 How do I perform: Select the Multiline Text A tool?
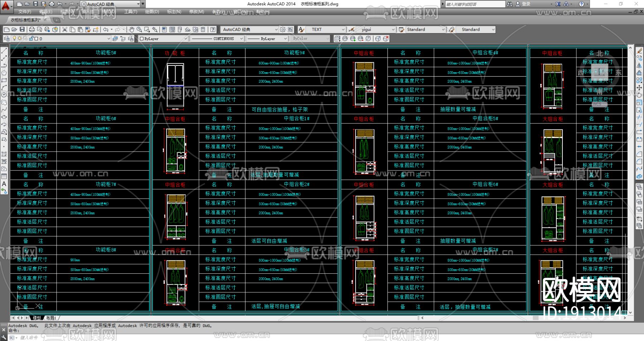(x=4, y=184)
